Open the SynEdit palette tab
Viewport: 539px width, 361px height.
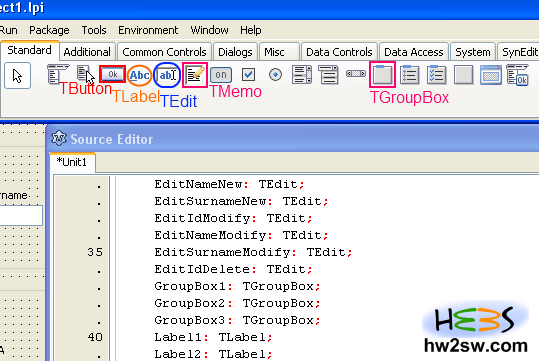[519, 52]
